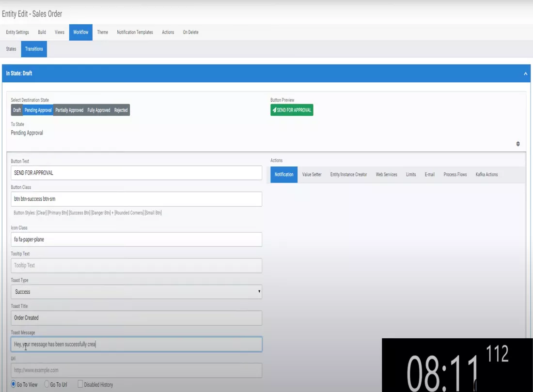Click the Tooltip Text input field

[136, 265]
